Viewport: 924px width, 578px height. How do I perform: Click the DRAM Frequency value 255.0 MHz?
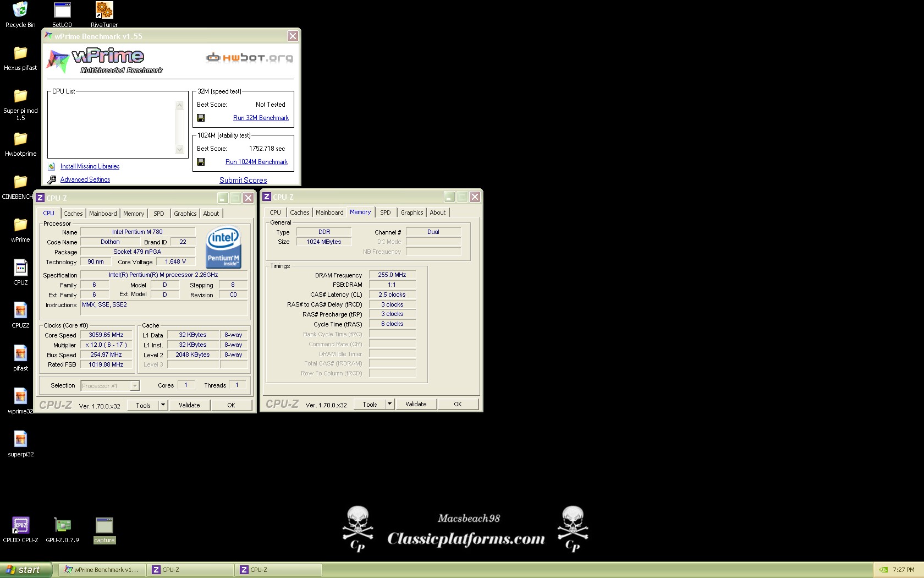(x=392, y=275)
